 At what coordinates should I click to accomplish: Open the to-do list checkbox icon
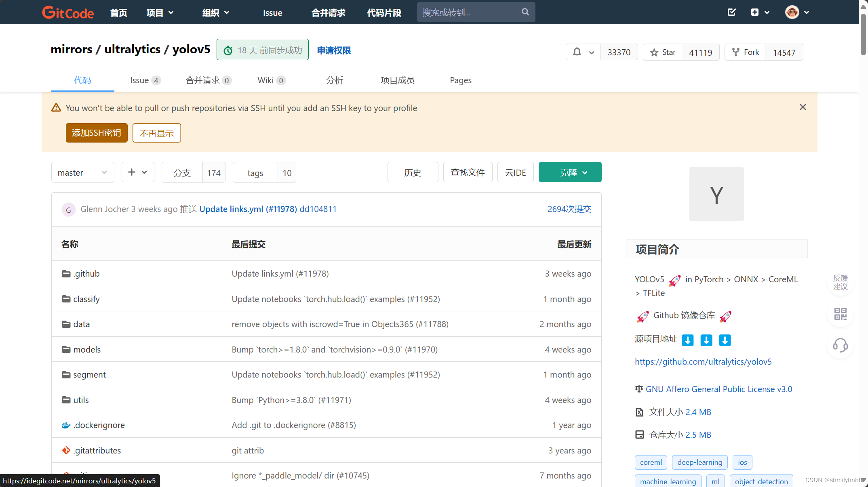[x=731, y=12]
